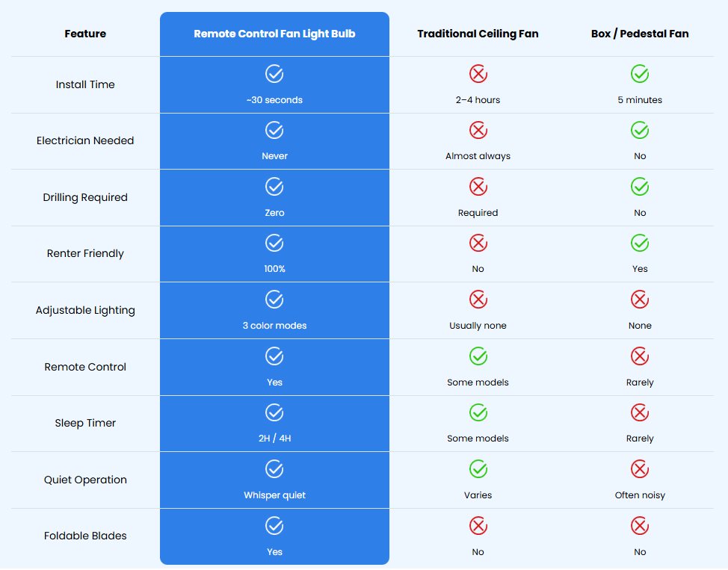
Task: Click the 'Foldable Blades' row label
Action: (85, 536)
